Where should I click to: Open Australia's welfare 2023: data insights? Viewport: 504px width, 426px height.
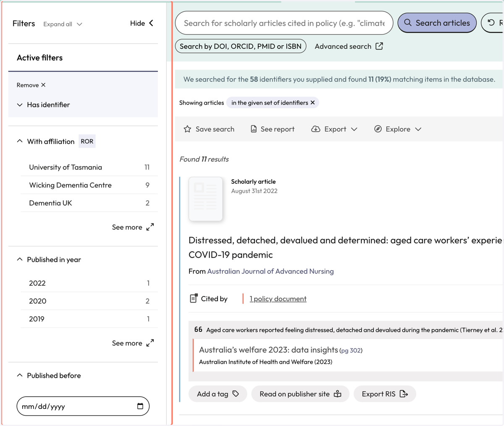point(268,350)
